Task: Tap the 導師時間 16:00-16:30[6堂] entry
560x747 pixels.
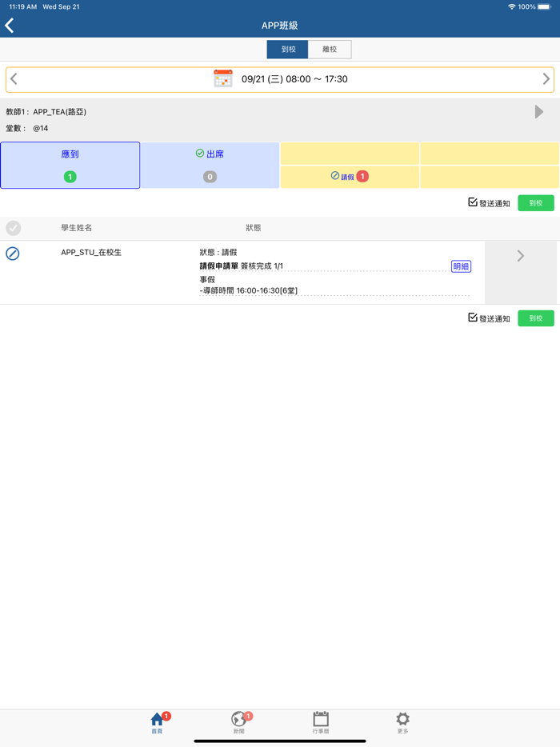Action: (x=248, y=290)
